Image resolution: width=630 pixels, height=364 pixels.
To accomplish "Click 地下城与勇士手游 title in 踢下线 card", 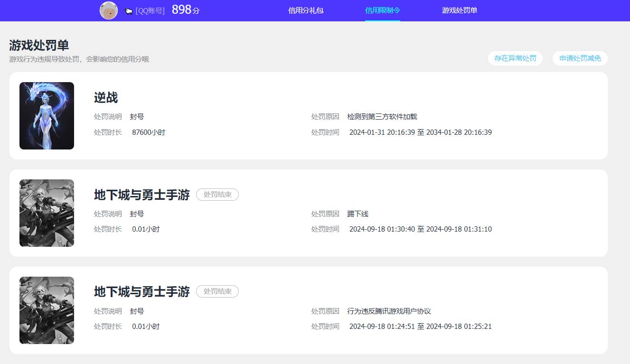I will pos(142,195).
